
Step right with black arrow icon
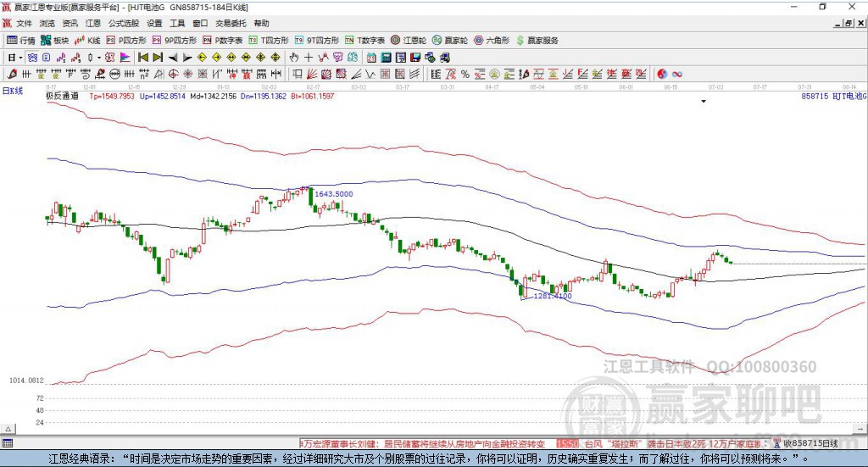187,58
